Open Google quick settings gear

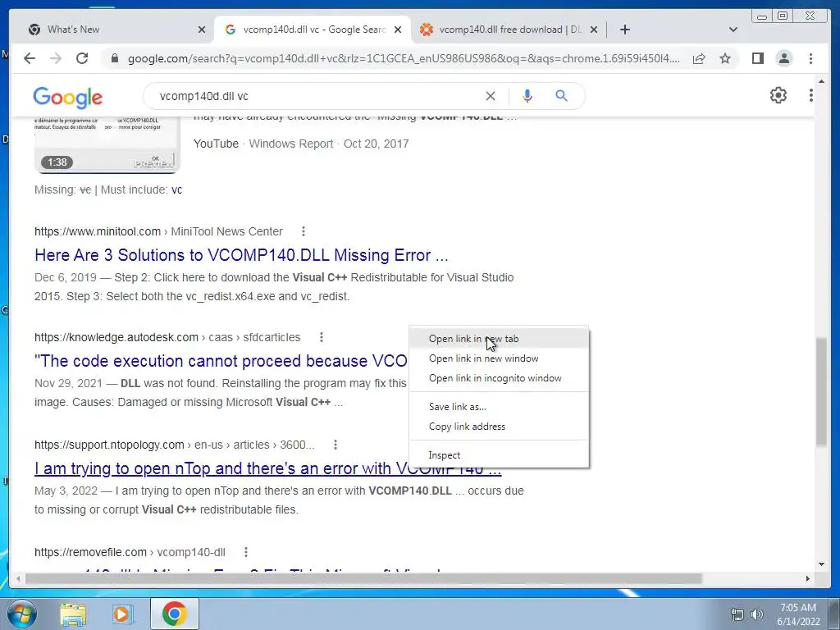coord(778,95)
